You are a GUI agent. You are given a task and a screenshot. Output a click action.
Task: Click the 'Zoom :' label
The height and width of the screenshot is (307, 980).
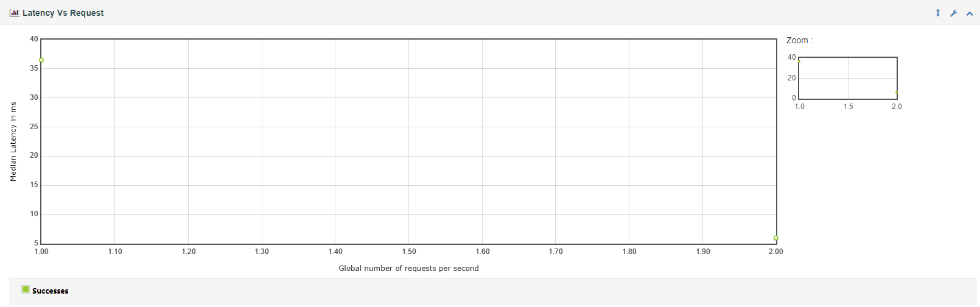[x=799, y=40]
